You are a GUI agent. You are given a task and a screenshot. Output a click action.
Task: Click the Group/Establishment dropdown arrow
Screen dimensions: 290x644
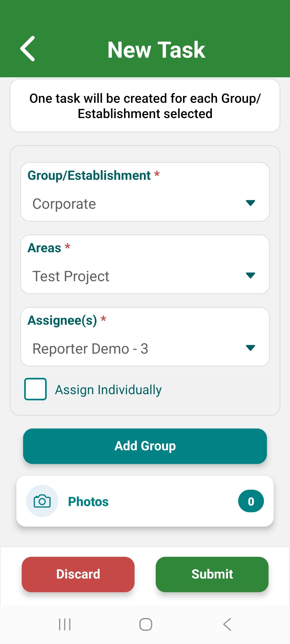click(251, 203)
